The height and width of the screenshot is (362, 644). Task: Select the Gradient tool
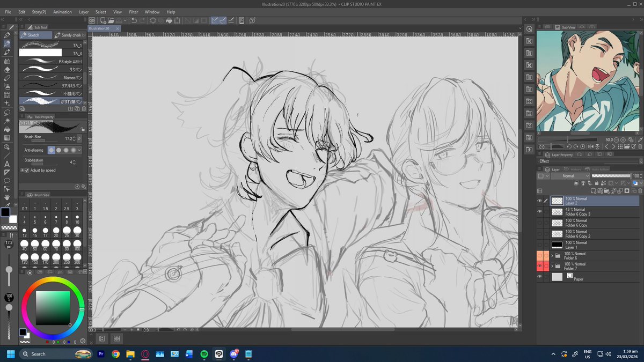pyautogui.click(x=7, y=138)
